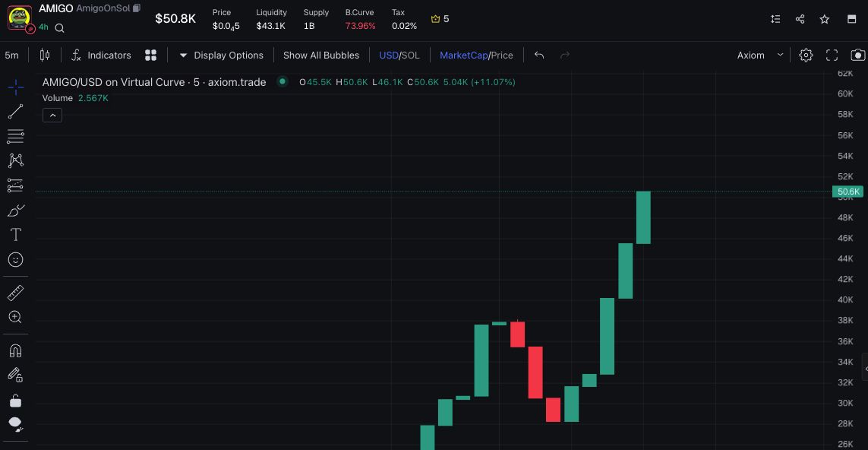868x450 pixels.
Task: Open the horizontal lines Fibonacci tool
Action: 15,136
